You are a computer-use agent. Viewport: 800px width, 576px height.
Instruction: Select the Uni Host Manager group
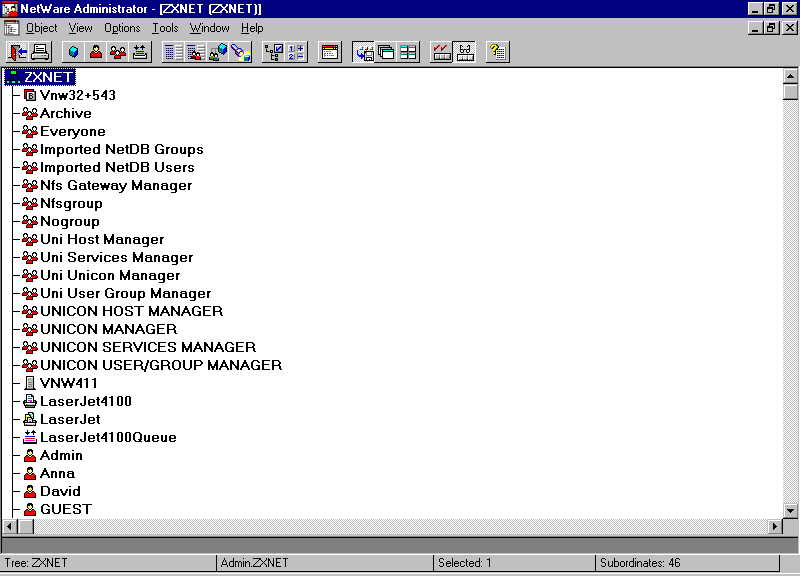pyautogui.click(x=102, y=239)
